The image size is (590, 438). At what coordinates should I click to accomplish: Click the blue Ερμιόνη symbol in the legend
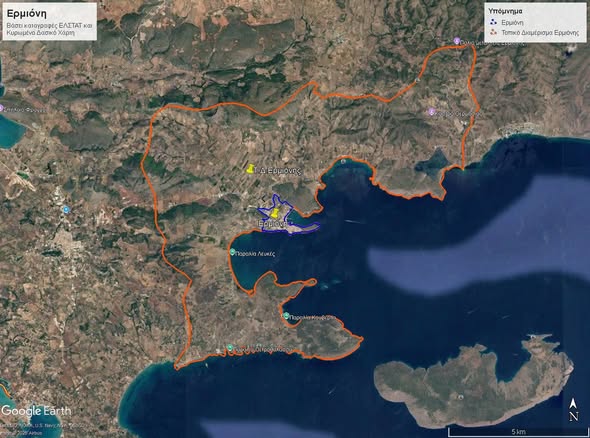(493, 23)
